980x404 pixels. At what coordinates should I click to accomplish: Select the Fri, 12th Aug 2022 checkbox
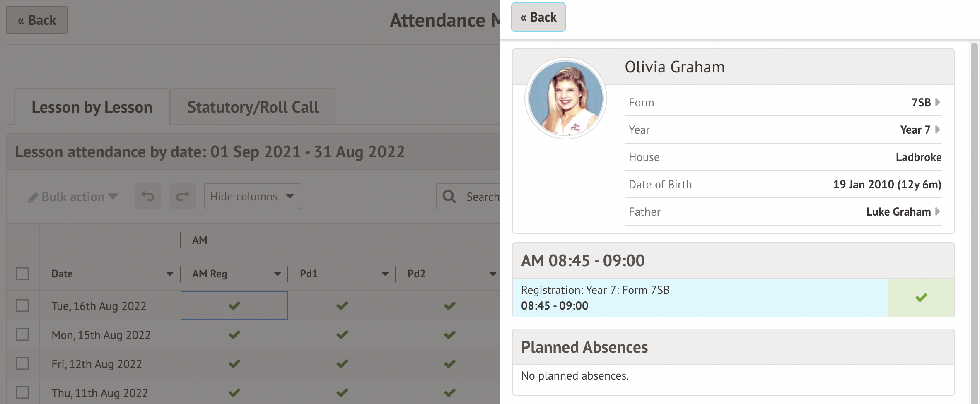click(x=22, y=363)
